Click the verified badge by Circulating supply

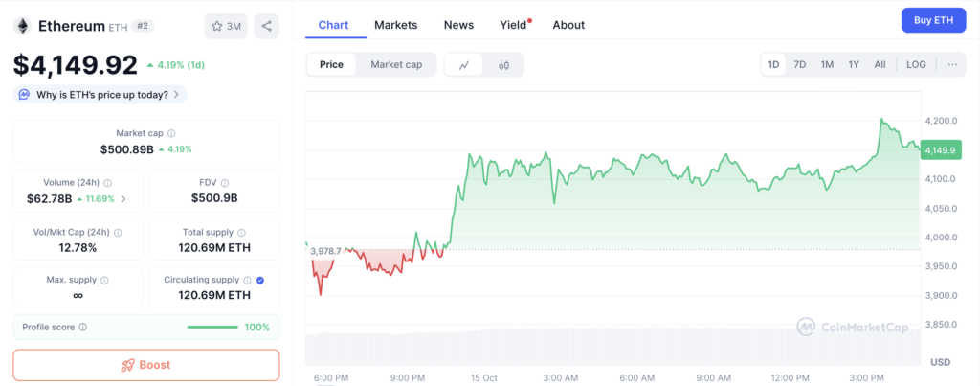pyautogui.click(x=261, y=281)
